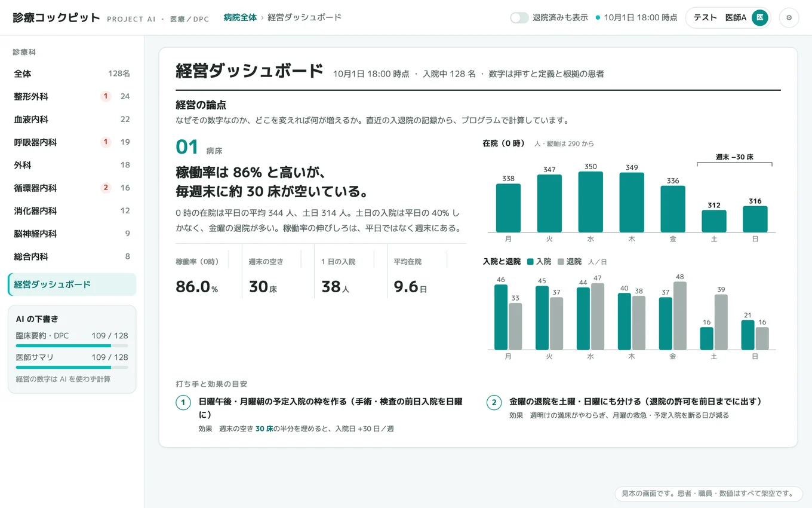The width and height of the screenshot is (812, 508).
Task: Click the red badge 2 on 循環器内科
Action: [106, 188]
